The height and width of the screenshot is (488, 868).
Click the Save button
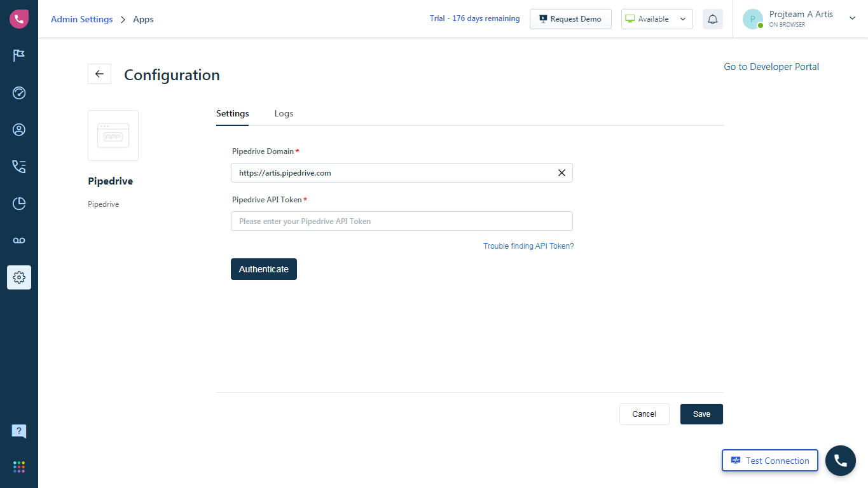click(x=701, y=414)
